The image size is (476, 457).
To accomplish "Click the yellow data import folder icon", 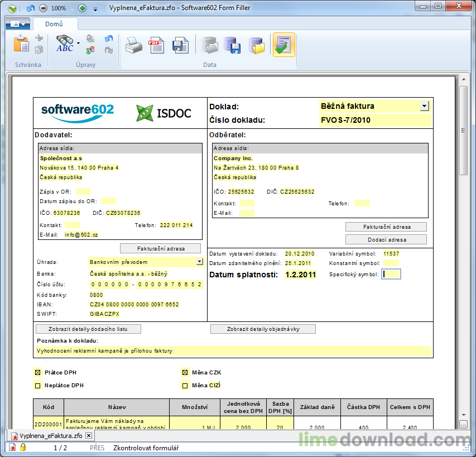I will [x=256, y=46].
